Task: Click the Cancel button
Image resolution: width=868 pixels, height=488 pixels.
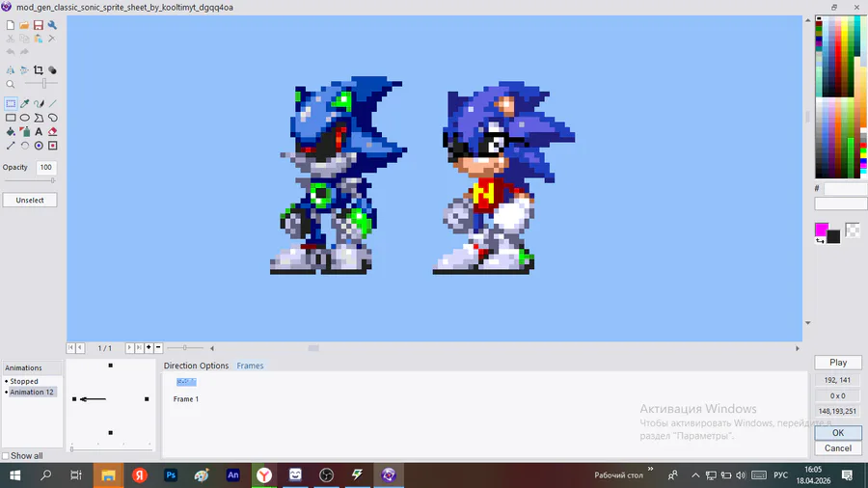Action: 838,448
